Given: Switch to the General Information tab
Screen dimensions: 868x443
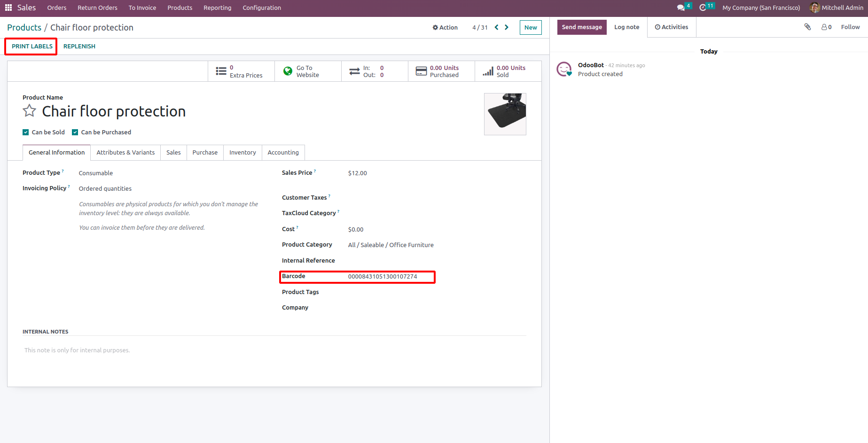Looking at the screenshot, I should click(x=57, y=153).
